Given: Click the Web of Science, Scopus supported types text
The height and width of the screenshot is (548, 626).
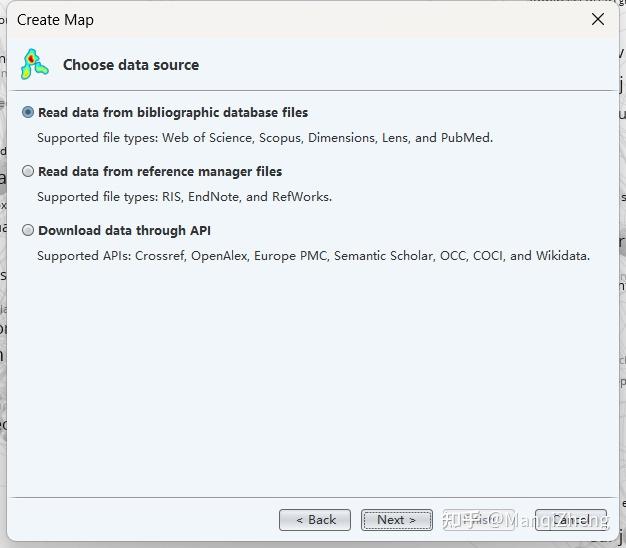Looking at the screenshot, I should [265, 138].
